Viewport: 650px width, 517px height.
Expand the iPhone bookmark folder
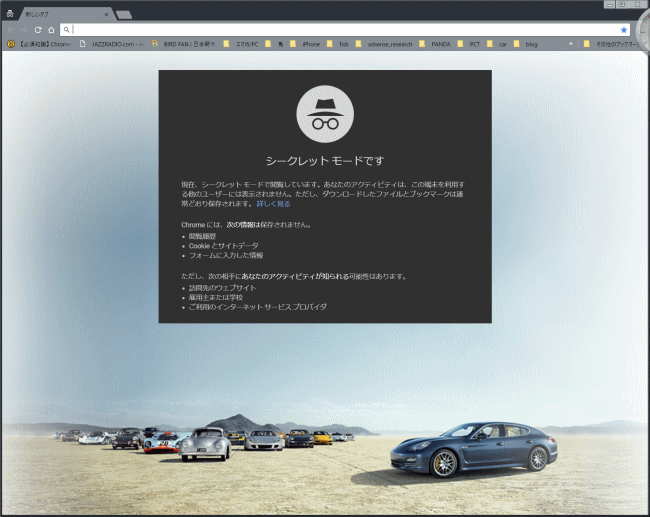point(305,44)
